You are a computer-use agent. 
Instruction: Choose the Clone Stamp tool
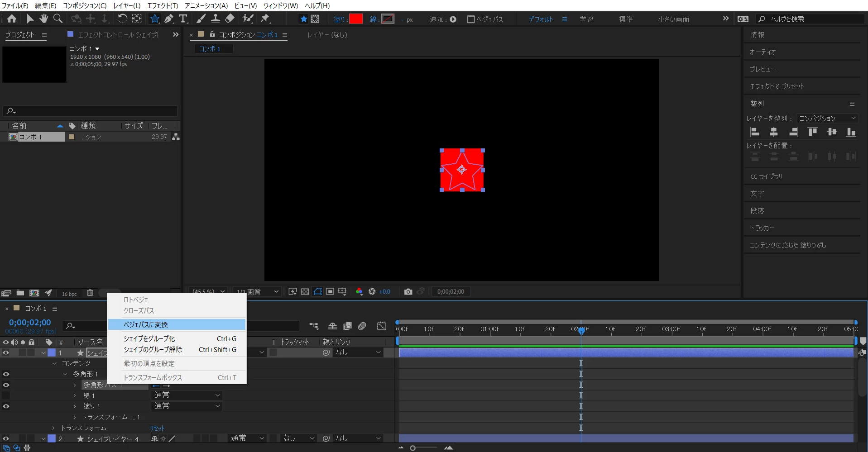coord(216,19)
